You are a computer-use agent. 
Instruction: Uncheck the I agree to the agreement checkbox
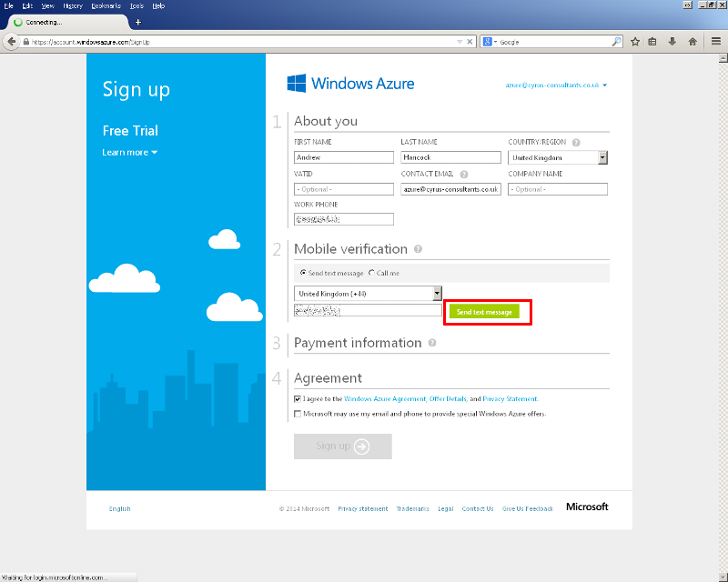tap(298, 399)
